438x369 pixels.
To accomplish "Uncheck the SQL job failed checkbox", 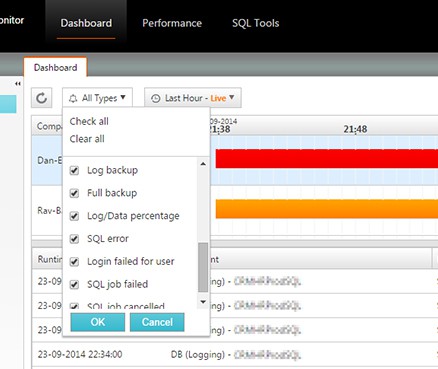I will (74, 284).
